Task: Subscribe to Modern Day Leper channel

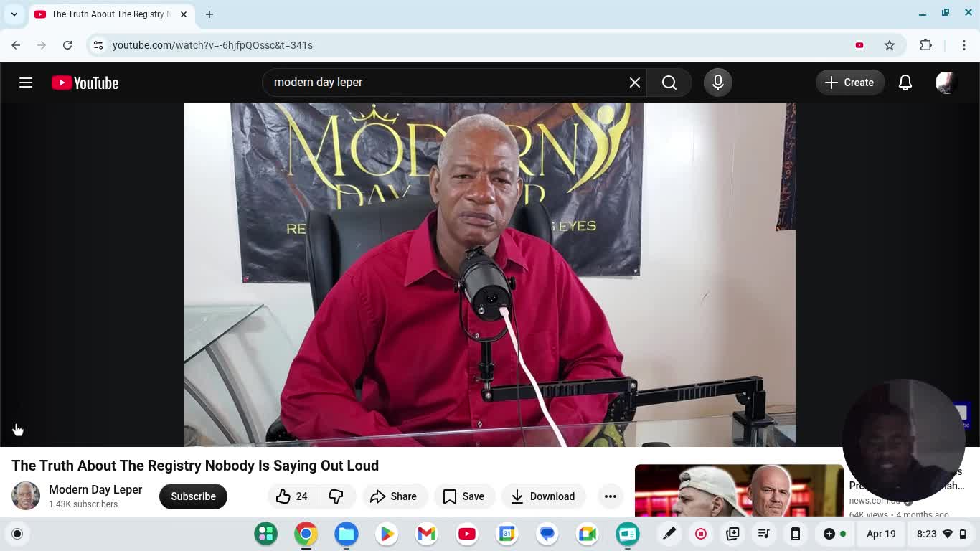Action: [193, 496]
